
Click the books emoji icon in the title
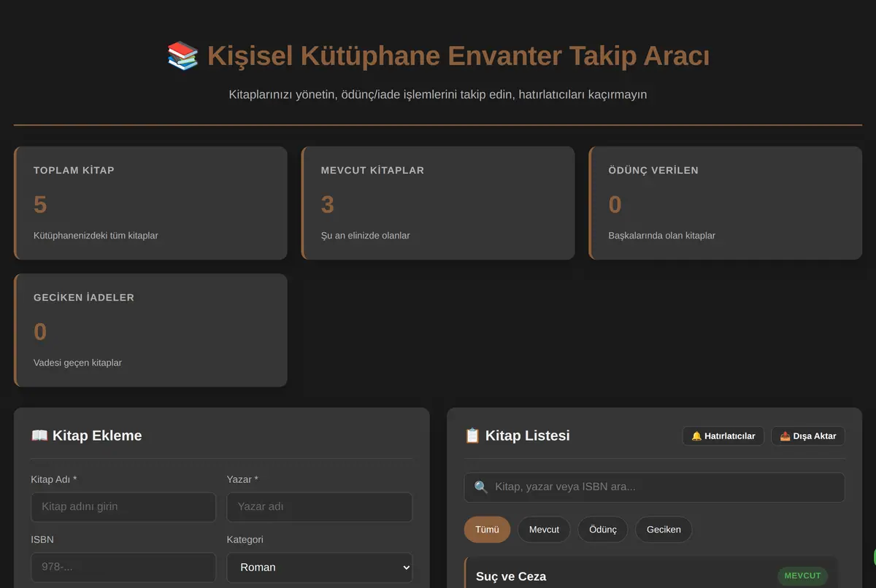pos(182,56)
